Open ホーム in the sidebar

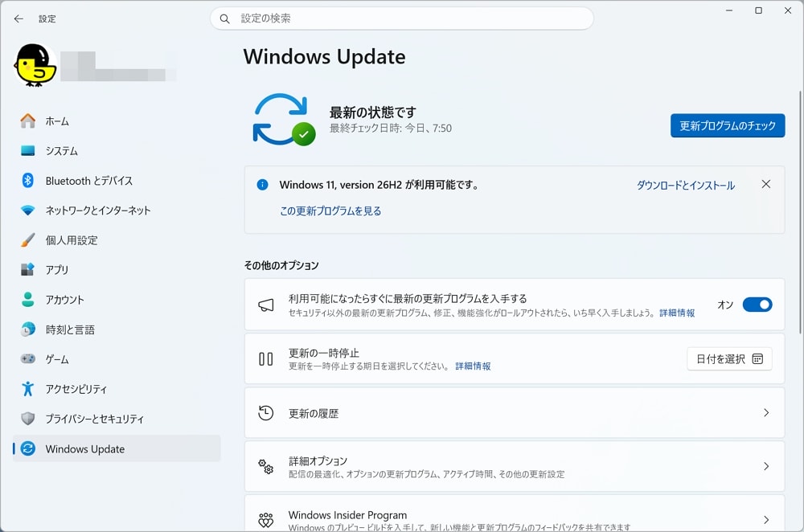(117, 121)
